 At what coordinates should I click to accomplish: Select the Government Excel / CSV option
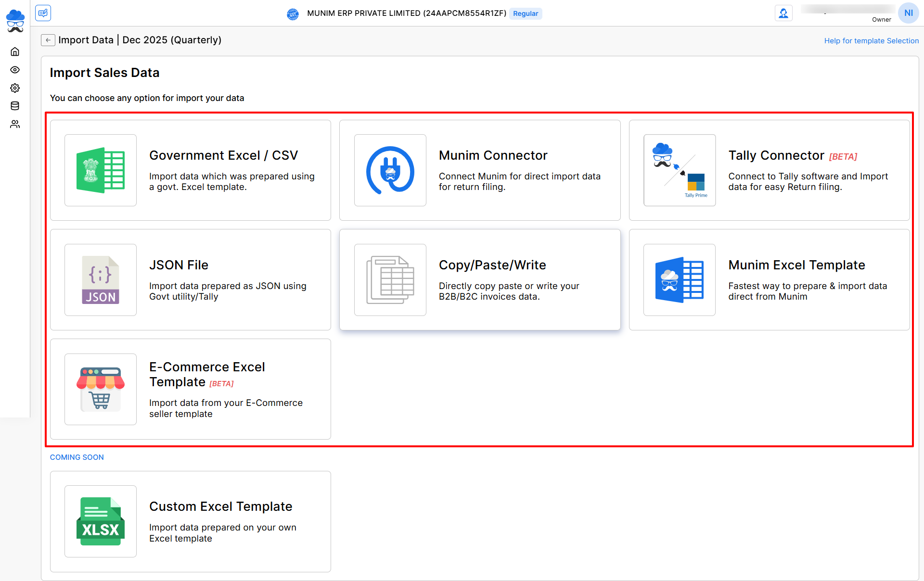coord(191,170)
